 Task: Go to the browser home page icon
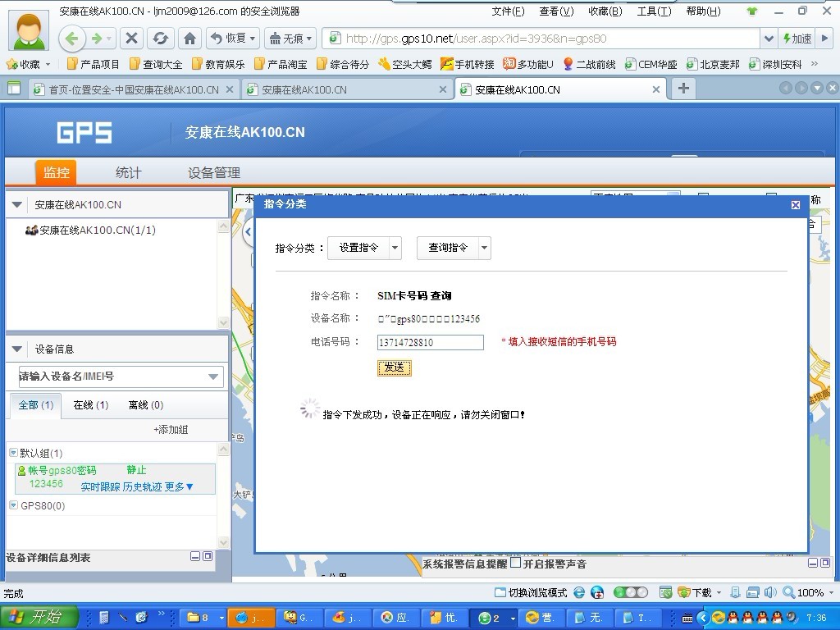click(189, 38)
